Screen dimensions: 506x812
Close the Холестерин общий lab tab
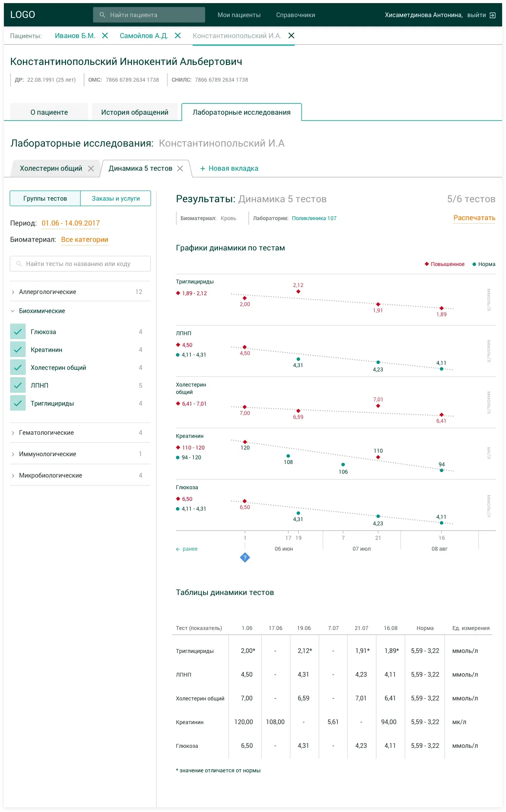click(91, 168)
